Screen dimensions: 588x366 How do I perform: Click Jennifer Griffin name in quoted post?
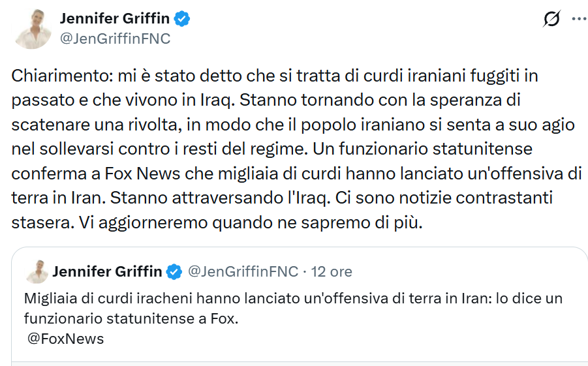pos(106,271)
